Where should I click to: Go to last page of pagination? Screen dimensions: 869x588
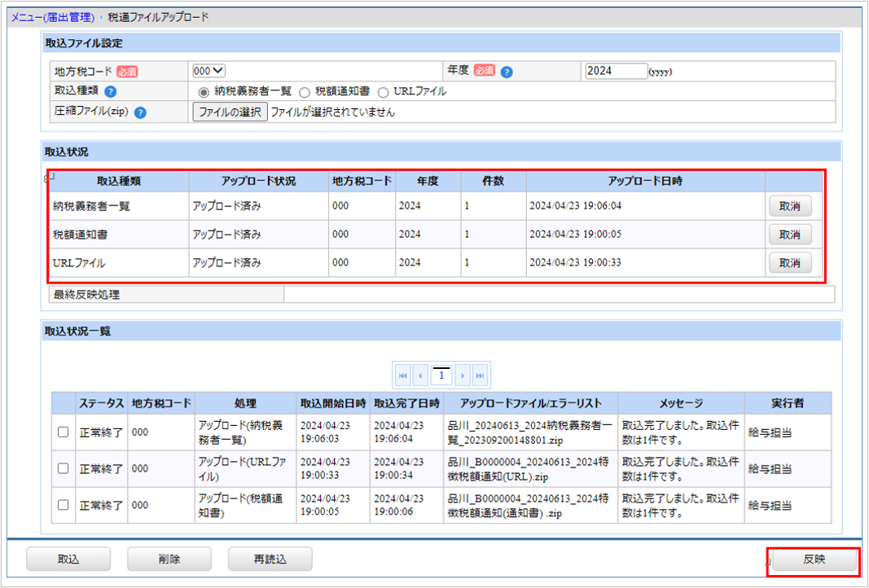point(480,375)
